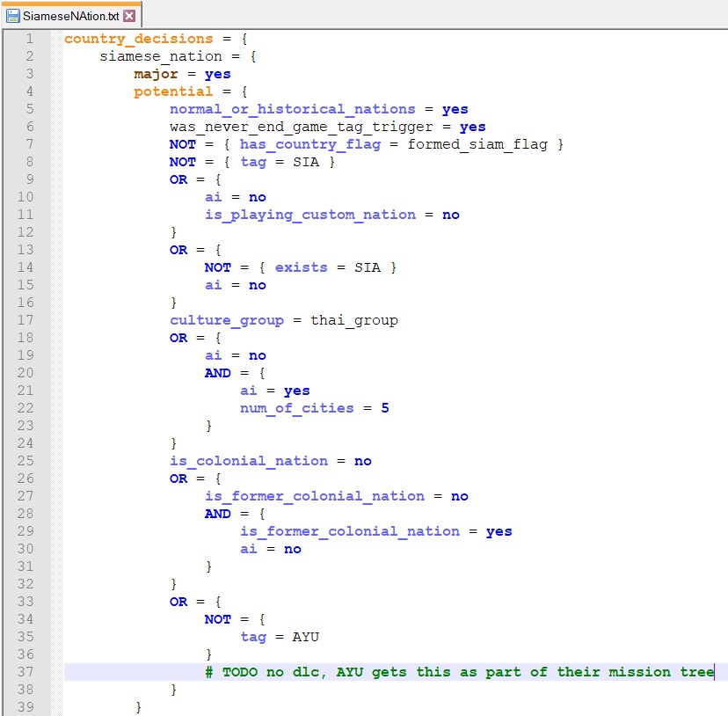Click the siamese_nation identifier on line 2
Screen dimensions: 728x716
click(x=160, y=56)
